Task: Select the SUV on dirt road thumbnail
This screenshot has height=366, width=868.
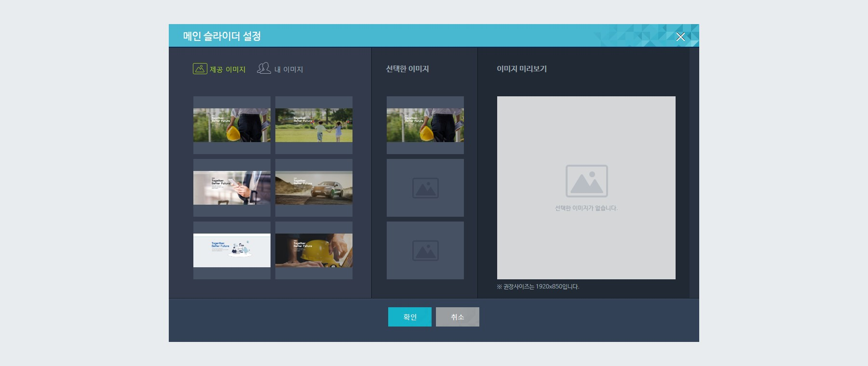Action: tap(314, 188)
